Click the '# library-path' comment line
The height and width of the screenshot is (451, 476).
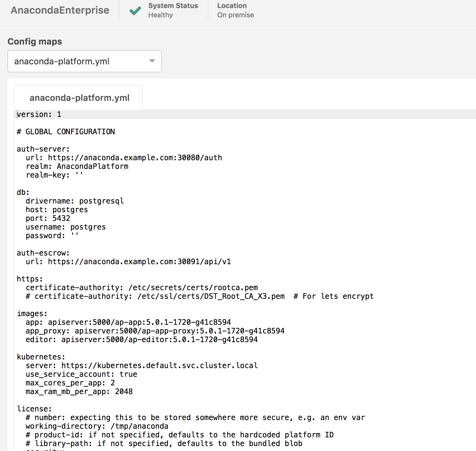coord(164,444)
